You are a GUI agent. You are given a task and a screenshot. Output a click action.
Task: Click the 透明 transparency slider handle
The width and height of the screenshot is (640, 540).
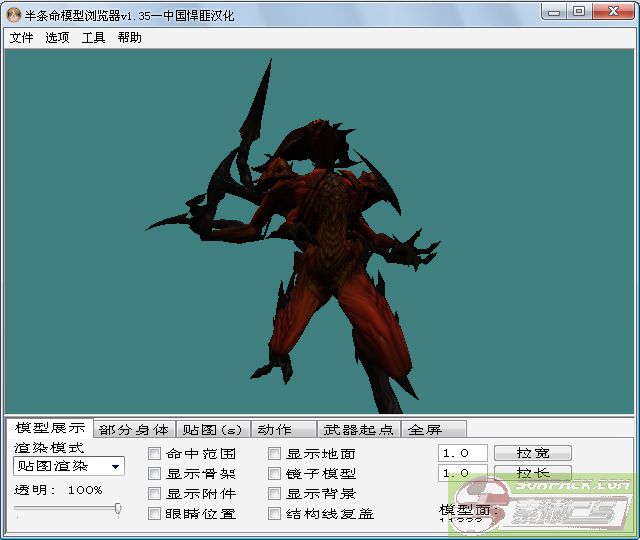(118, 509)
